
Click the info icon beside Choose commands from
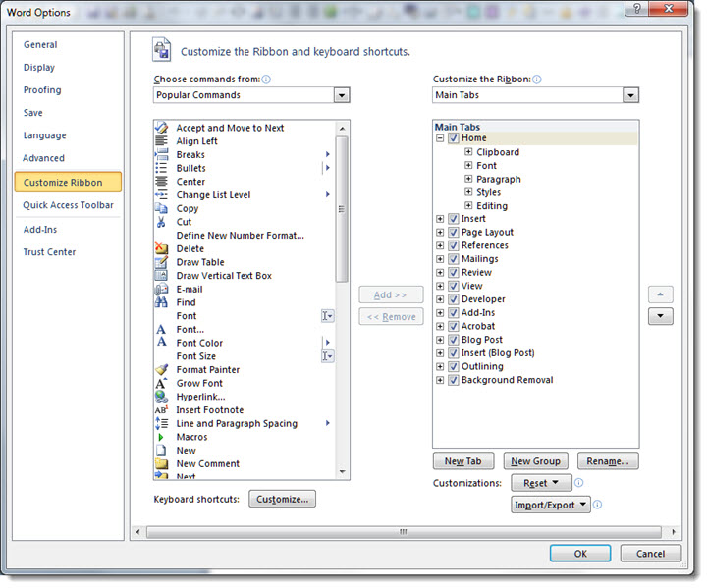[x=266, y=80]
